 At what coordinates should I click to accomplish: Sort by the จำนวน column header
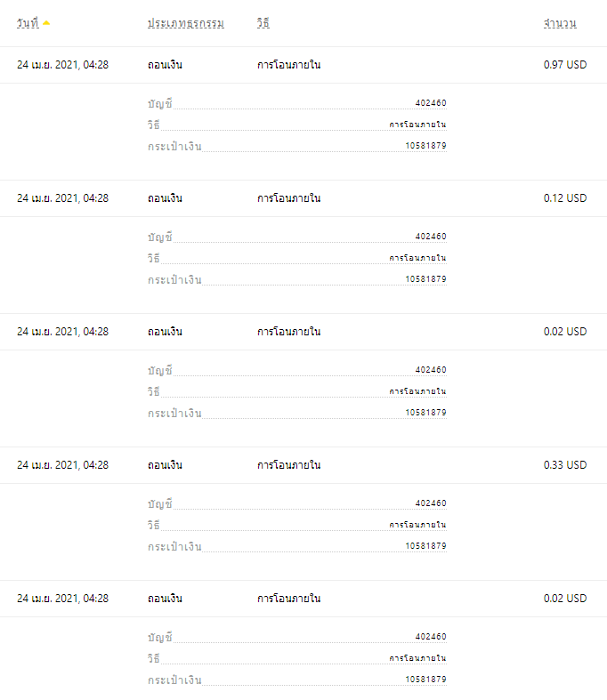coord(560,23)
